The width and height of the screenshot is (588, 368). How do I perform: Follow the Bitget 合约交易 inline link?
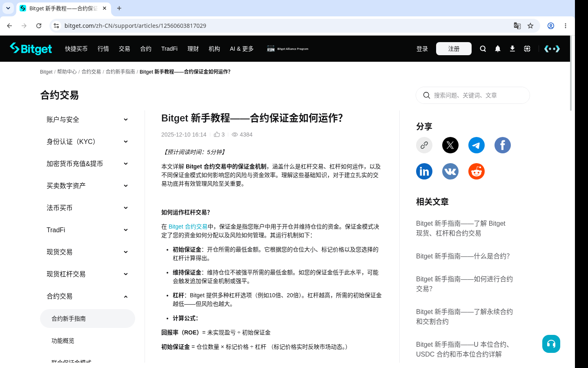click(188, 227)
